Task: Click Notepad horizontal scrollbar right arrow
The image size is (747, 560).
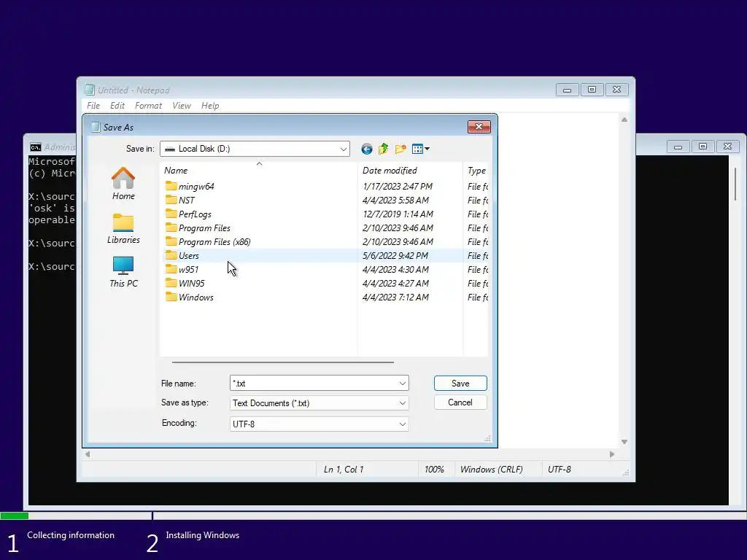Action: point(612,454)
